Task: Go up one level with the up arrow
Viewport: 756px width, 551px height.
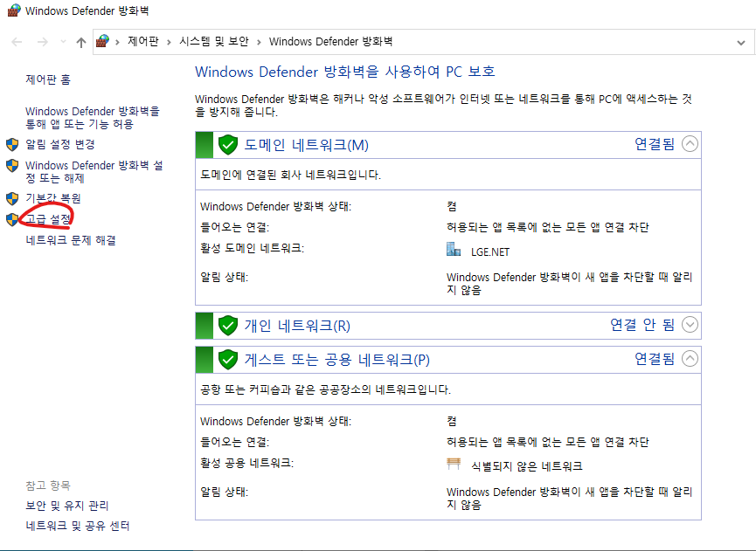Action: pos(81,43)
